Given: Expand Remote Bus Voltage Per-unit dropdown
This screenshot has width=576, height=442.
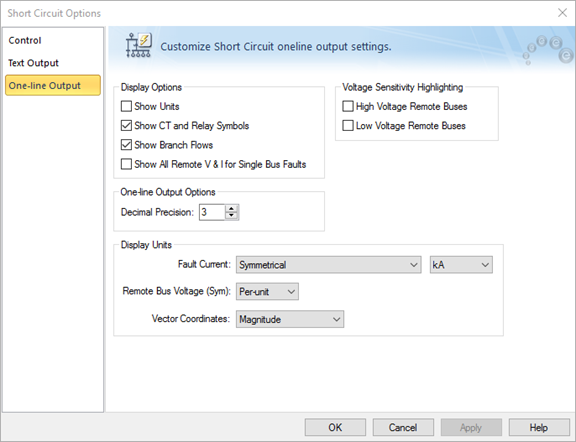Looking at the screenshot, I should point(267,292).
